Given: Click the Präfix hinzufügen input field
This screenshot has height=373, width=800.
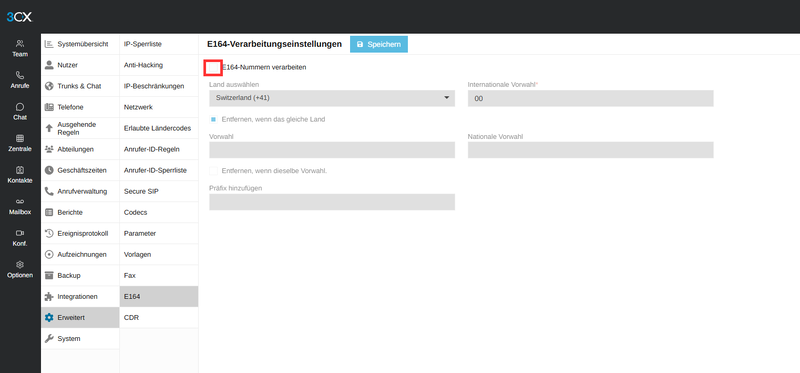Looking at the screenshot, I should [x=332, y=202].
